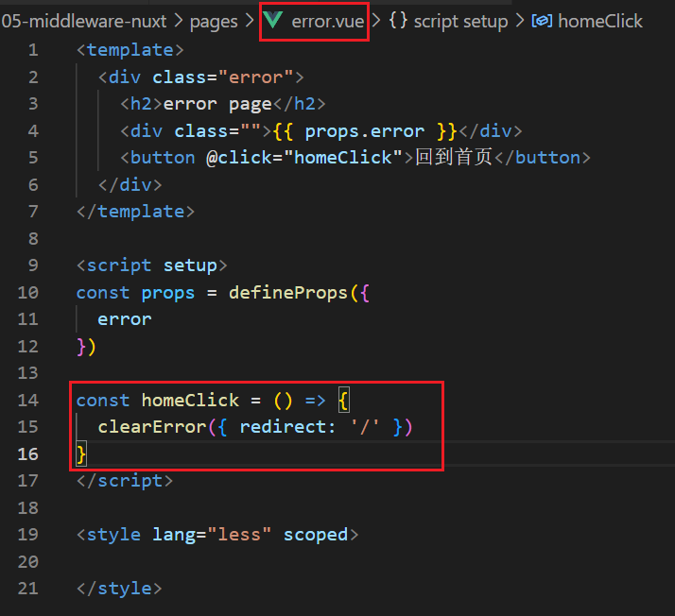675x616 pixels.
Task: Click the symbol icon before homeClick breadcrumb
Action: (542, 21)
